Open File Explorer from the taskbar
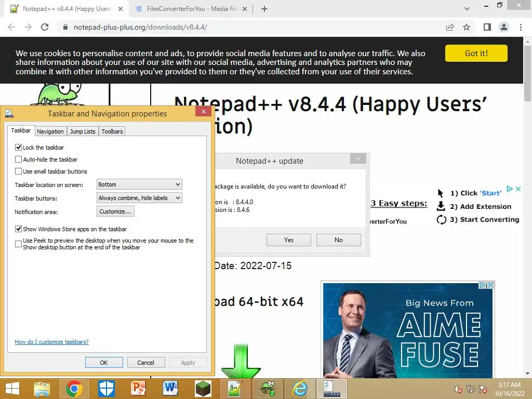The image size is (532, 399). point(42,389)
